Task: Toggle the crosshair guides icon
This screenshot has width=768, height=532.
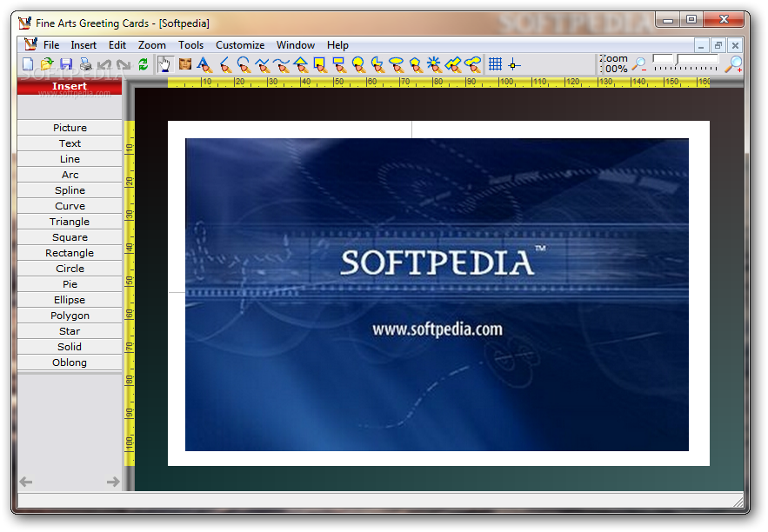Action: 514,64
